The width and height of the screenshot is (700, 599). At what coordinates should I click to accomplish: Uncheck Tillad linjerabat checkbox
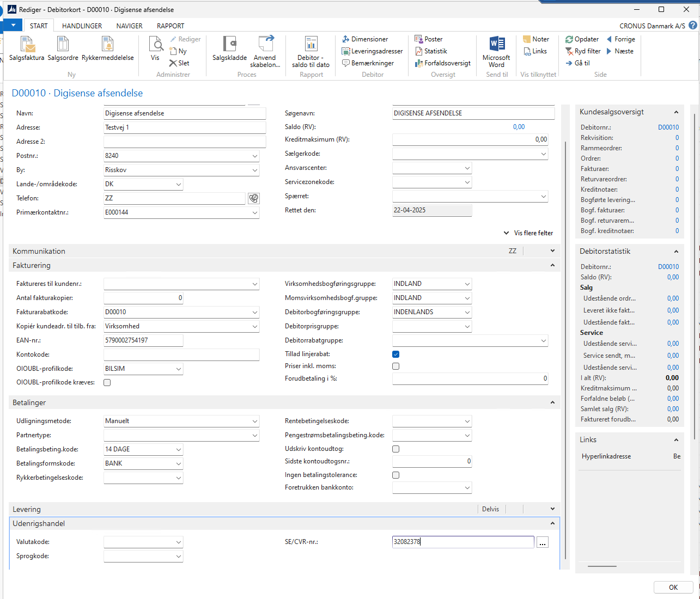(396, 354)
